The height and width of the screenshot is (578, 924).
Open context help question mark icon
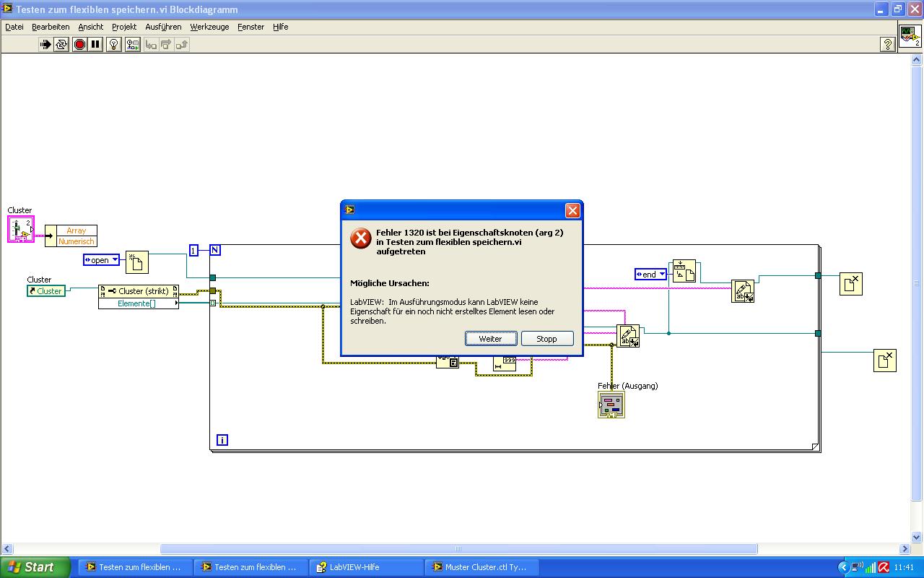pyautogui.click(x=888, y=44)
